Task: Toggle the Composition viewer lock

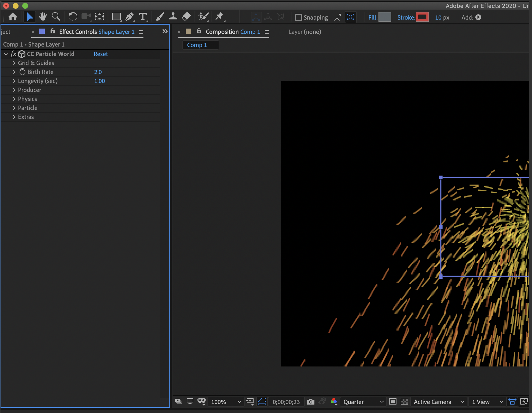Action: (199, 31)
